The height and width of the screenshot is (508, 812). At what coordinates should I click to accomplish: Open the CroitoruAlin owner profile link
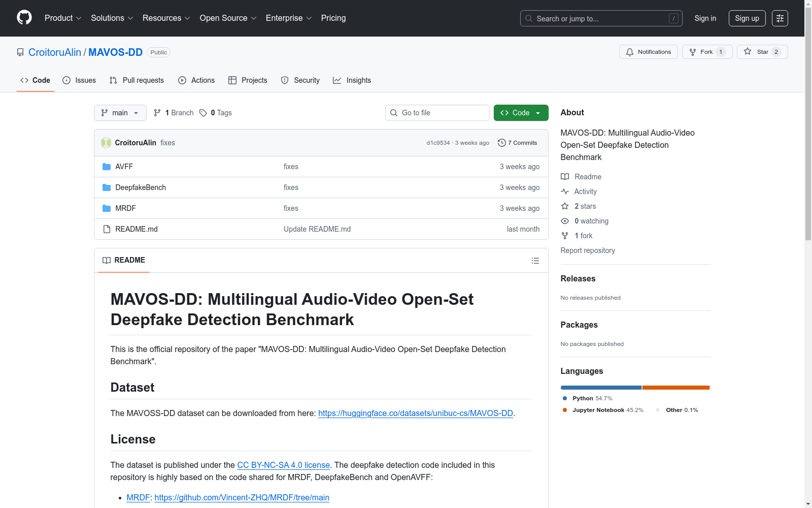(55, 52)
